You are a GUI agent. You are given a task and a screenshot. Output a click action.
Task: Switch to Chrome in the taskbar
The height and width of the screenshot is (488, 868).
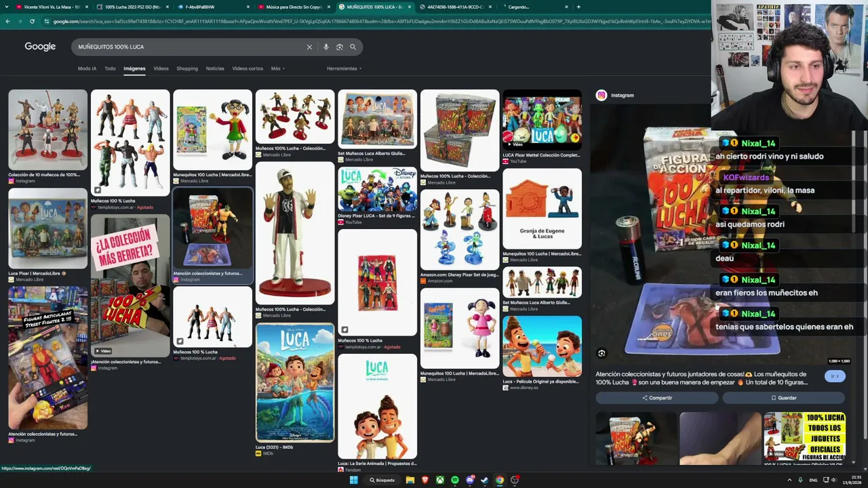tap(500, 480)
